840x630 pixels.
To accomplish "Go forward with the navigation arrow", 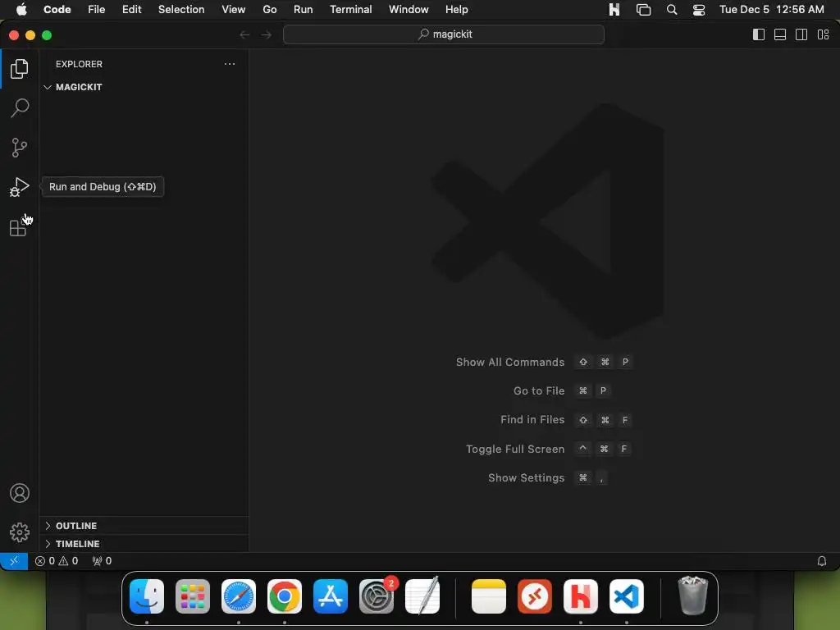I will [x=267, y=34].
